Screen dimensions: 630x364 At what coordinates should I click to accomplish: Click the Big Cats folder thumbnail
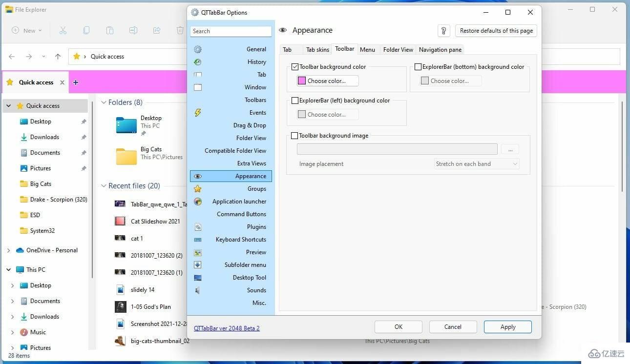126,156
